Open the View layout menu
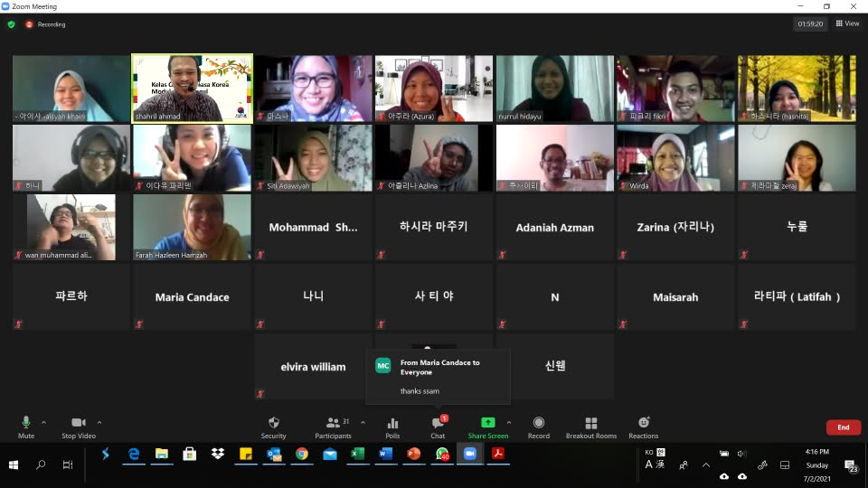The height and width of the screenshot is (488, 868). [847, 23]
